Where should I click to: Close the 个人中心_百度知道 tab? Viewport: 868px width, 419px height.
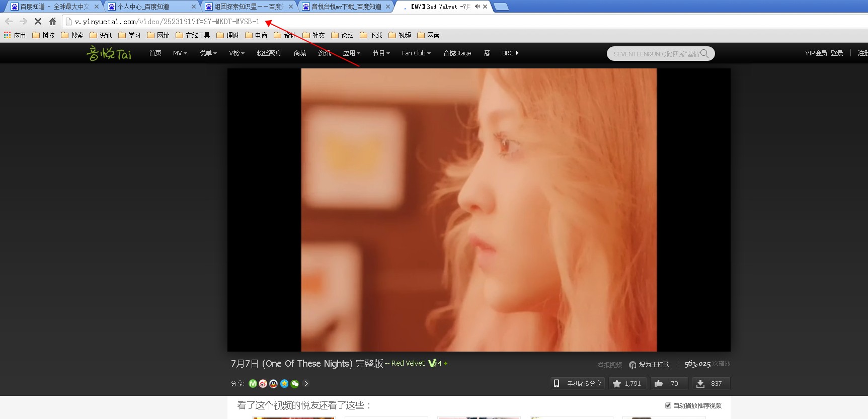point(194,7)
